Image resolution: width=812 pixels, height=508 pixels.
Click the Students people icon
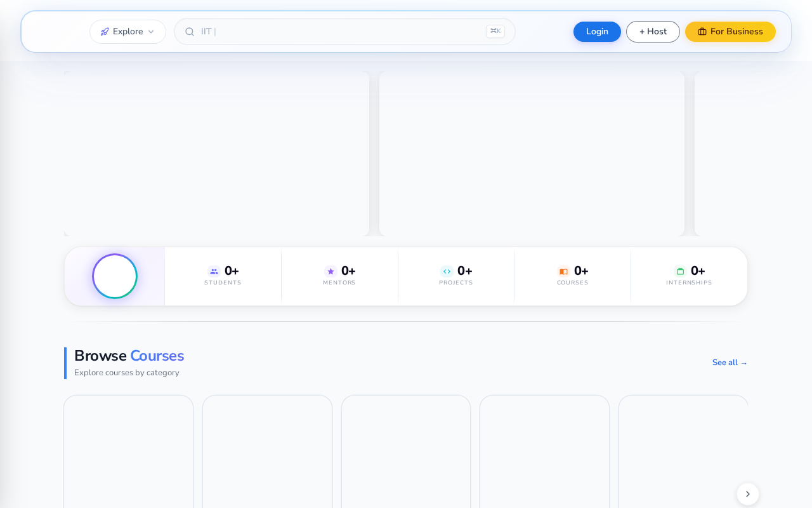click(214, 271)
